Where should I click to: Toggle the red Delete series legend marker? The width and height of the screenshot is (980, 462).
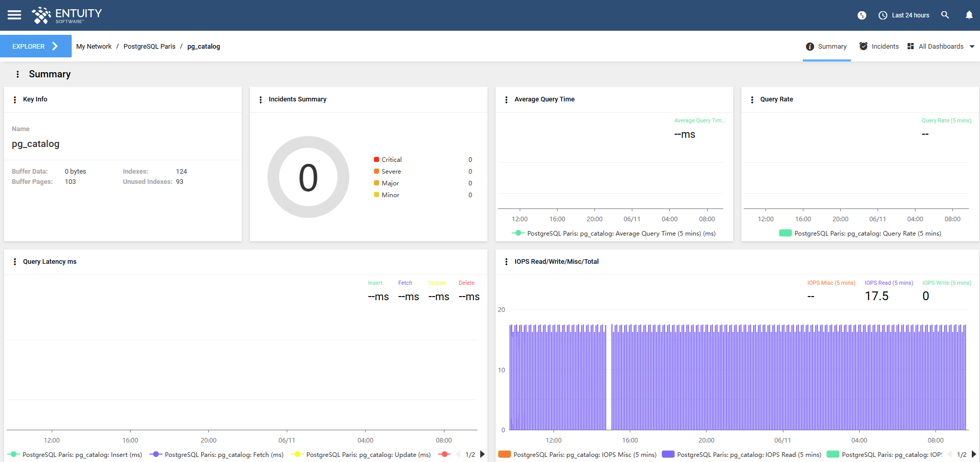click(444, 454)
